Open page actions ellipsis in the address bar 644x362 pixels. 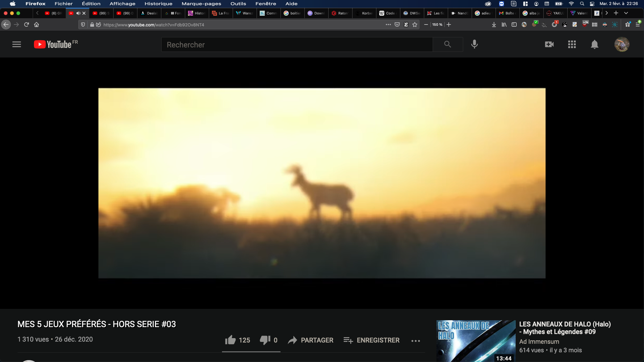388,25
